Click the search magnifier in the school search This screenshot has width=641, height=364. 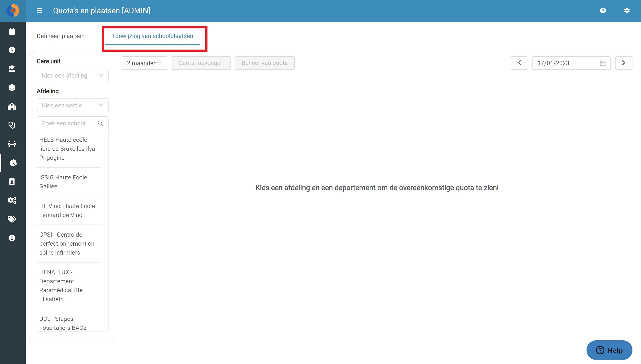[100, 123]
